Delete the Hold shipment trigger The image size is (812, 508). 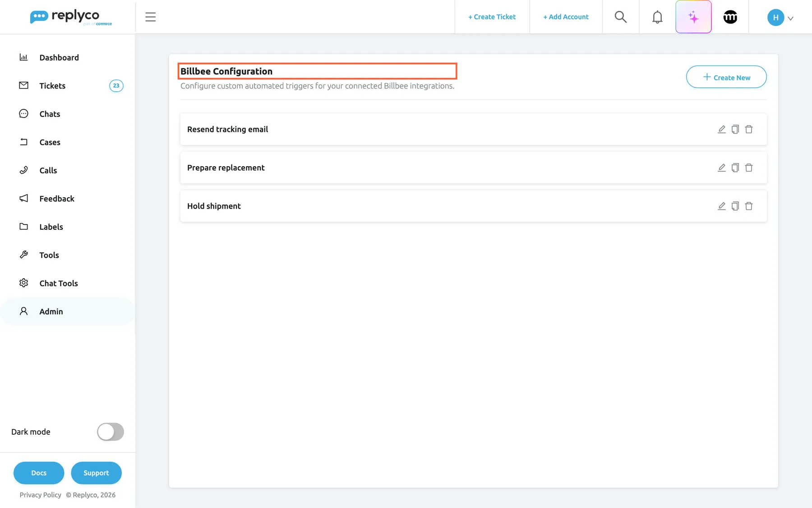tap(749, 206)
